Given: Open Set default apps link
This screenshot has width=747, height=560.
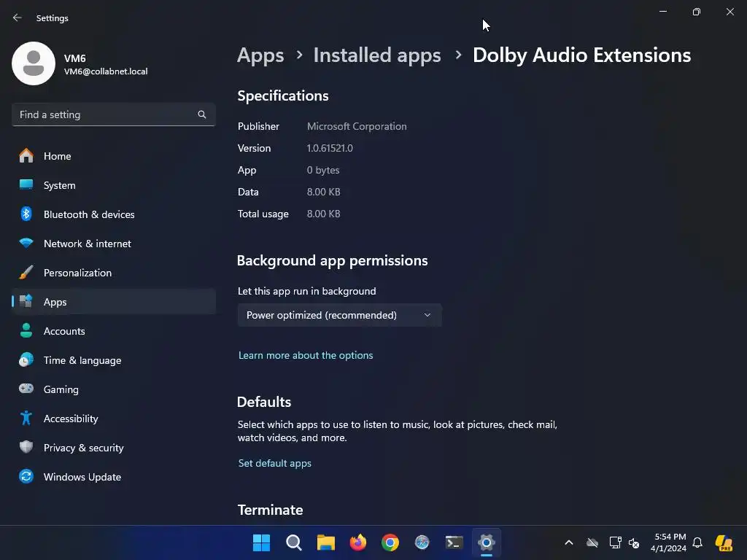Looking at the screenshot, I should pyautogui.click(x=275, y=463).
